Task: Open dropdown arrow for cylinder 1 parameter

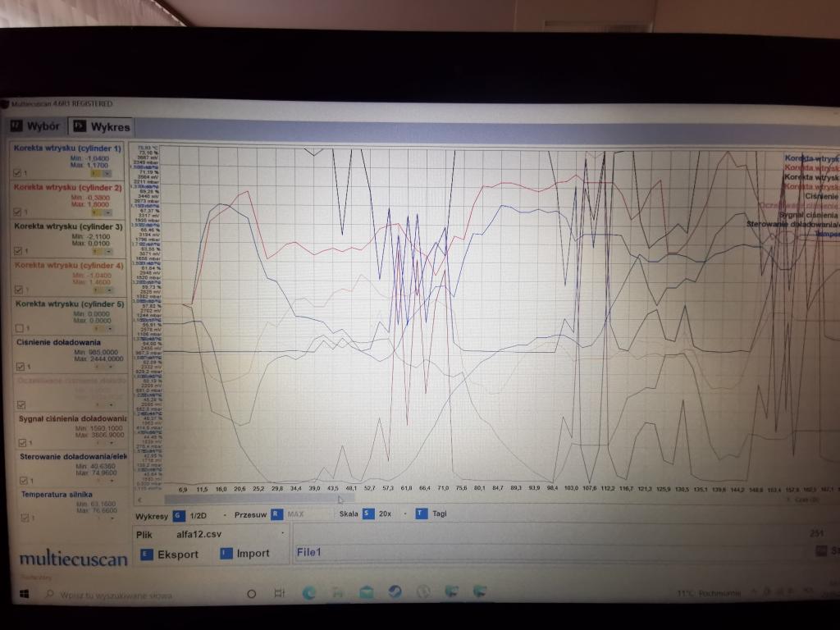Action: [x=107, y=174]
